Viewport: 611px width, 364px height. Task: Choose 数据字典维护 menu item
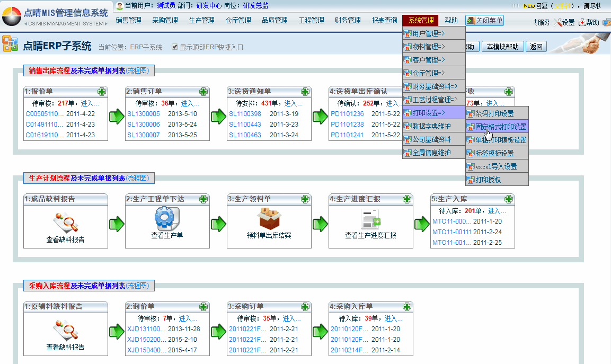pyautogui.click(x=433, y=126)
